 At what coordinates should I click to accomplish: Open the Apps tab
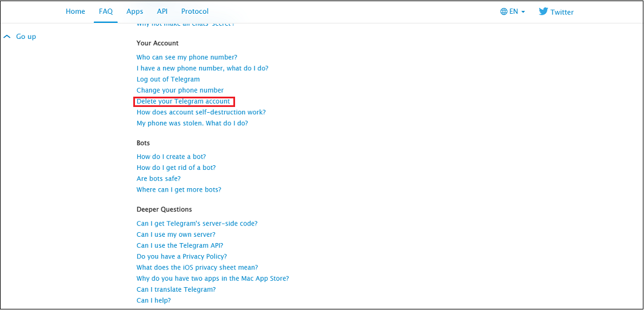(135, 11)
